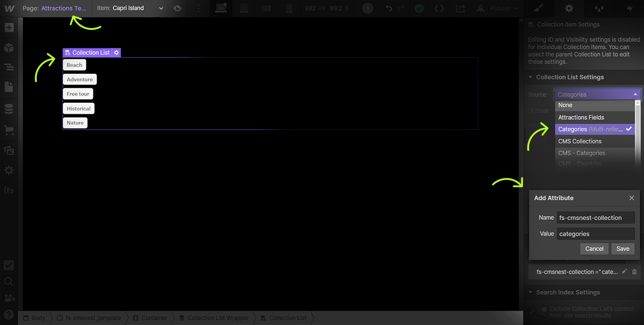
Task: Select the mobile portrait breakpoint icon
Action: click(x=289, y=8)
